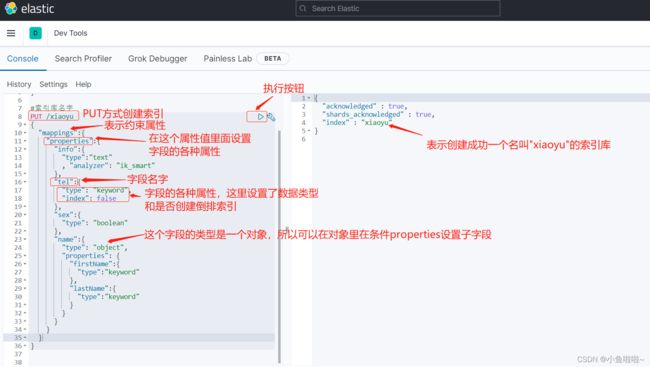
Task: Open the Grok Debugger tab
Action: click(158, 59)
